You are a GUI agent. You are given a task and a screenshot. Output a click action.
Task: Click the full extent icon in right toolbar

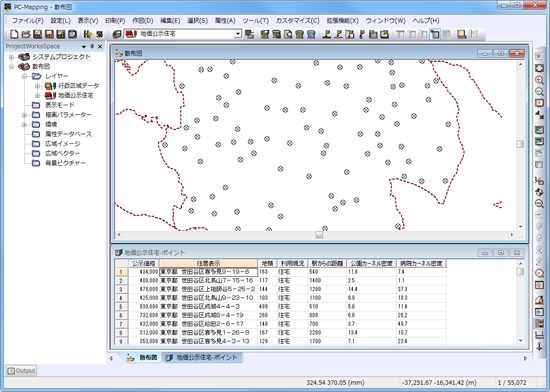point(539,68)
